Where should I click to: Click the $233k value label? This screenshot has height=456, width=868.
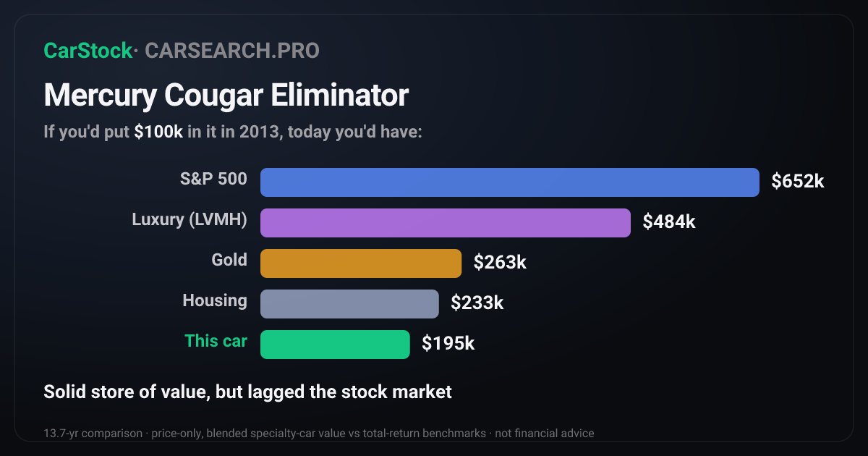[477, 303]
